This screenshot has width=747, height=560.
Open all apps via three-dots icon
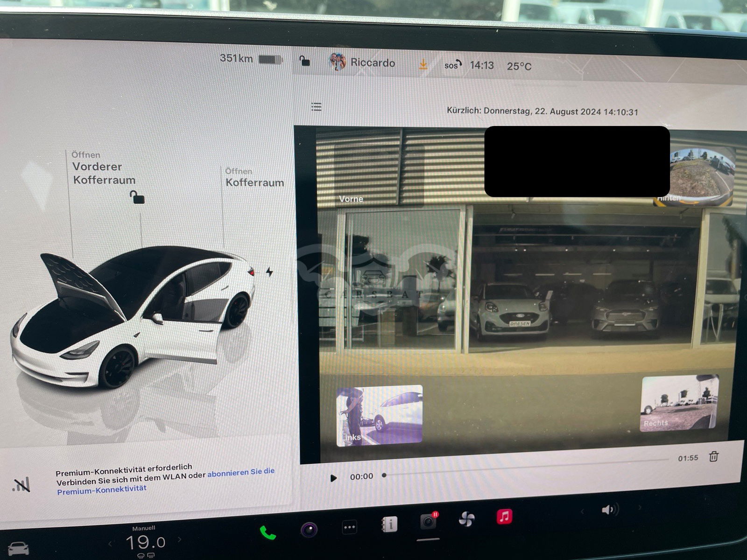[350, 527]
